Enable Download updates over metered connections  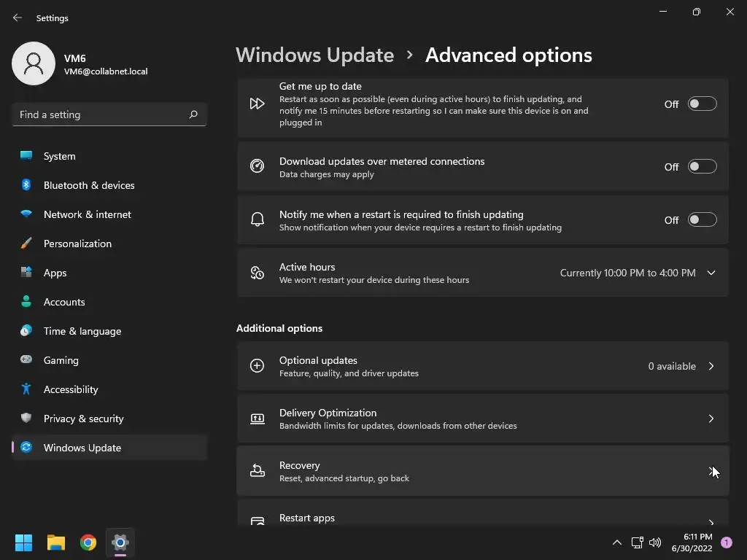(x=703, y=167)
